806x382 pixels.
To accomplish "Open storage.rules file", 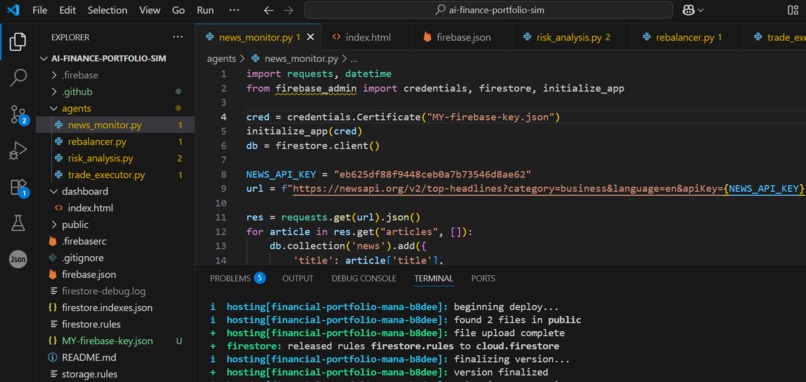I will (89, 374).
